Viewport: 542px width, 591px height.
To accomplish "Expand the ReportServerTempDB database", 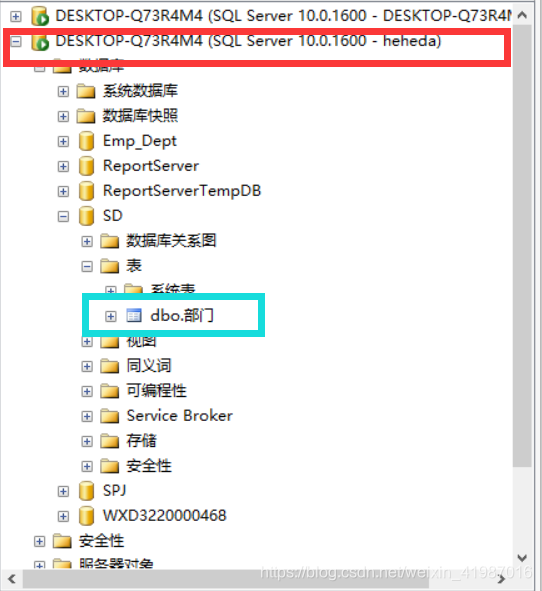I will pos(63,191).
